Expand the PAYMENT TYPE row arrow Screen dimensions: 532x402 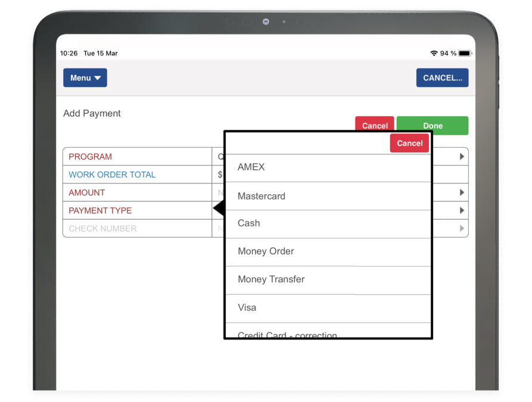462,210
